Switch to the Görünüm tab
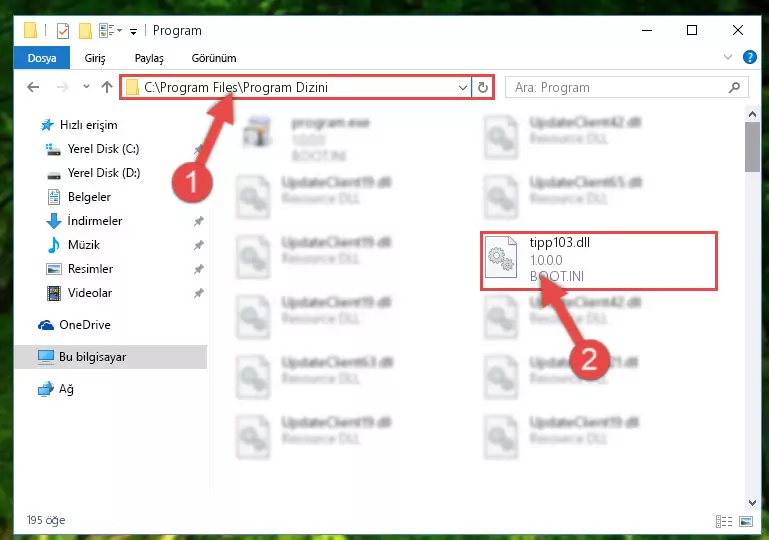Image resolution: width=769 pixels, height=540 pixels. click(x=214, y=58)
